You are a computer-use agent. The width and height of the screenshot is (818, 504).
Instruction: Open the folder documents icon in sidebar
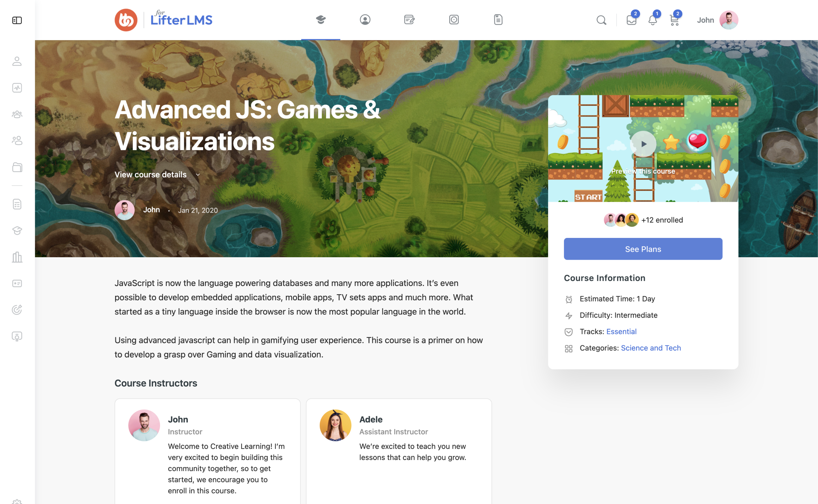17,167
